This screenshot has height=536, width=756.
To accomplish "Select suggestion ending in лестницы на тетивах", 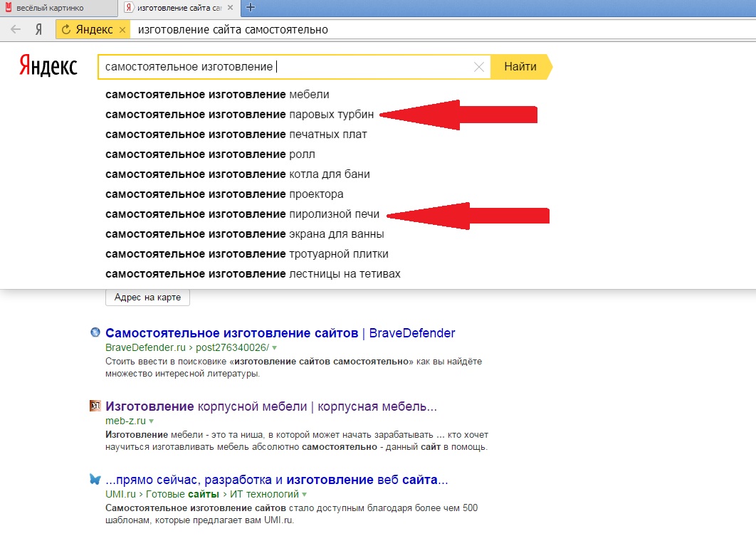I will pos(253,274).
